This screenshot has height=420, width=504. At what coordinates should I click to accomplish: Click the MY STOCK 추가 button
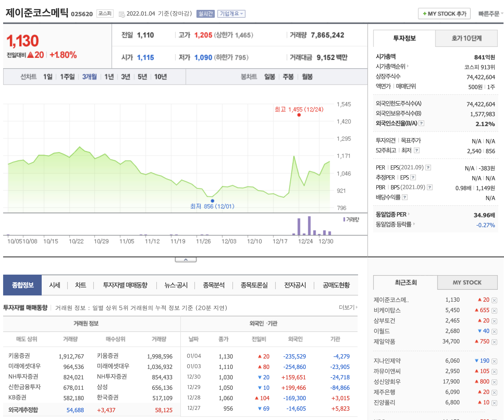tap(444, 14)
